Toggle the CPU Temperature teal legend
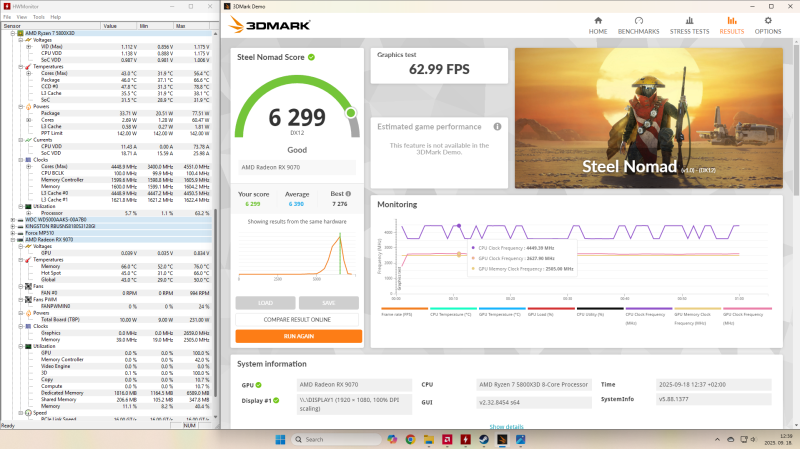Viewport: 800px width, 449px height. [x=453, y=312]
